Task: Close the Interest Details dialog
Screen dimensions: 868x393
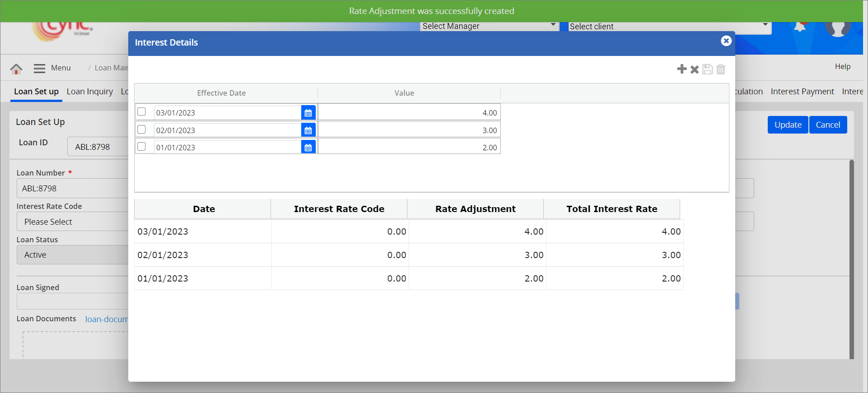Action: 726,41
